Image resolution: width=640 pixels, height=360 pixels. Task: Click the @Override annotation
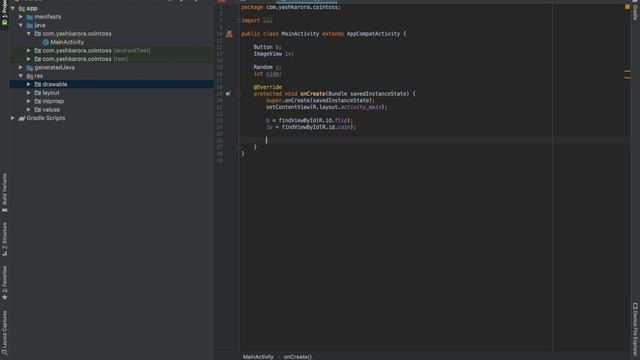[x=267, y=87]
